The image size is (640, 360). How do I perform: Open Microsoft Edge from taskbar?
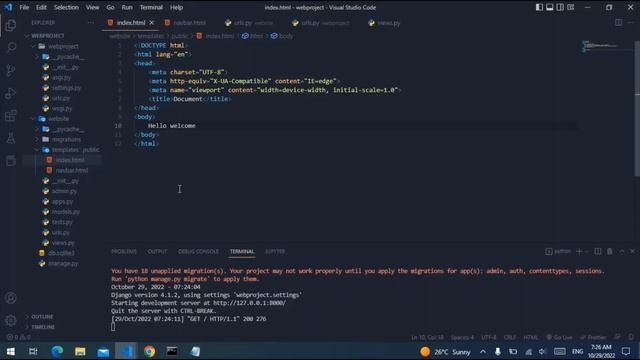pos(57,351)
